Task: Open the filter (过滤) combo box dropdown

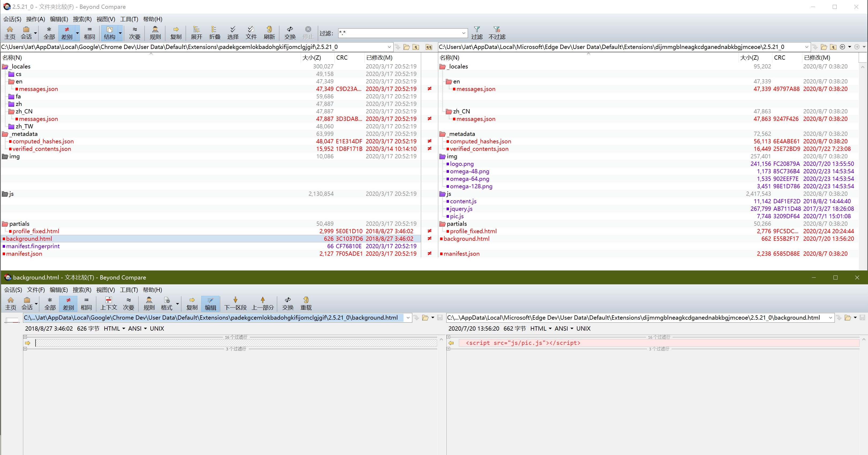Action: pos(464,33)
